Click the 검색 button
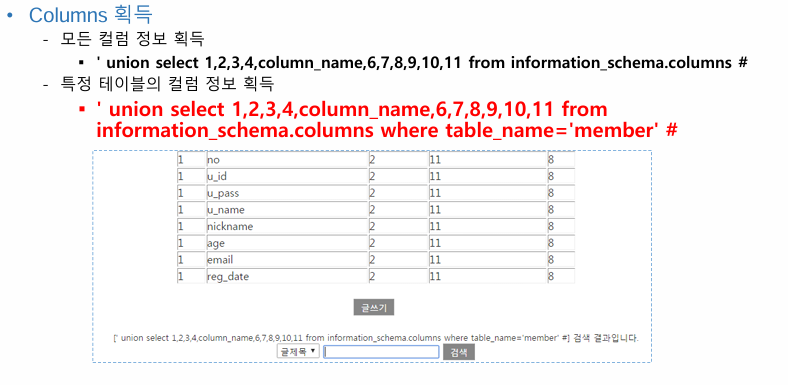 458,352
